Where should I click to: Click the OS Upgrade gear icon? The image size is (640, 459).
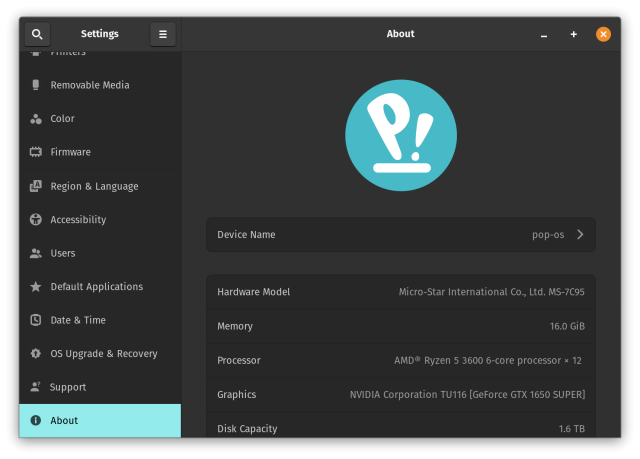[36, 353]
